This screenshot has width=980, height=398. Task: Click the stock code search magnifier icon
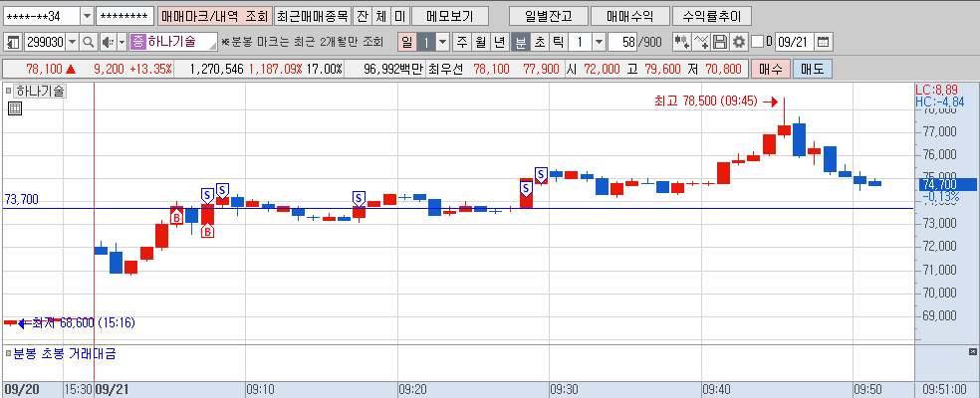point(89,43)
